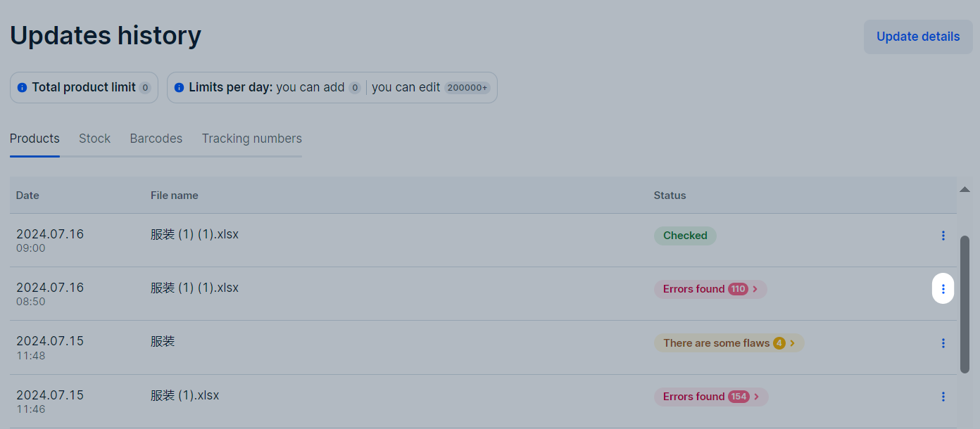Image resolution: width=980 pixels, height=429 pixels.
Task: Open three-dot menu for 服装 (1).xlsx 11:46 row
Action: click(x=943, y=397)
